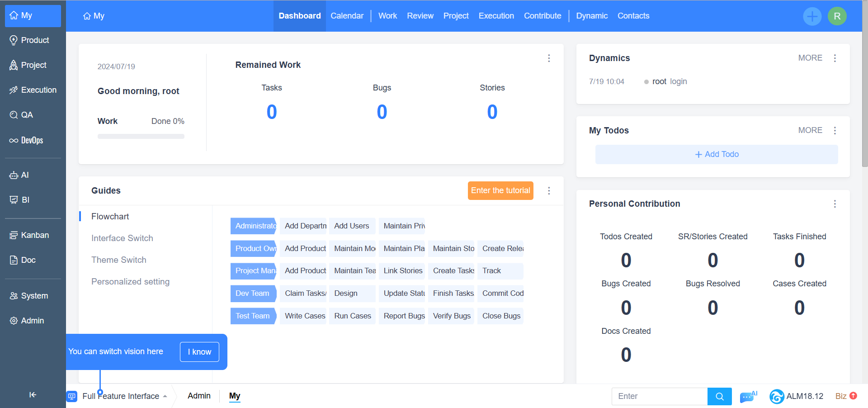Click Add Todo in My Todos
This screenshot has height=408, width=868.
tap(716, 155)
